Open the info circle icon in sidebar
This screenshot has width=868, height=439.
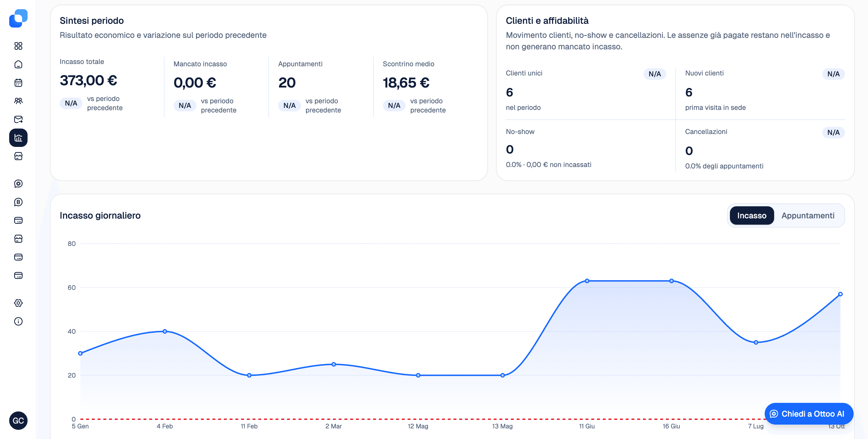tap(18, 321)
